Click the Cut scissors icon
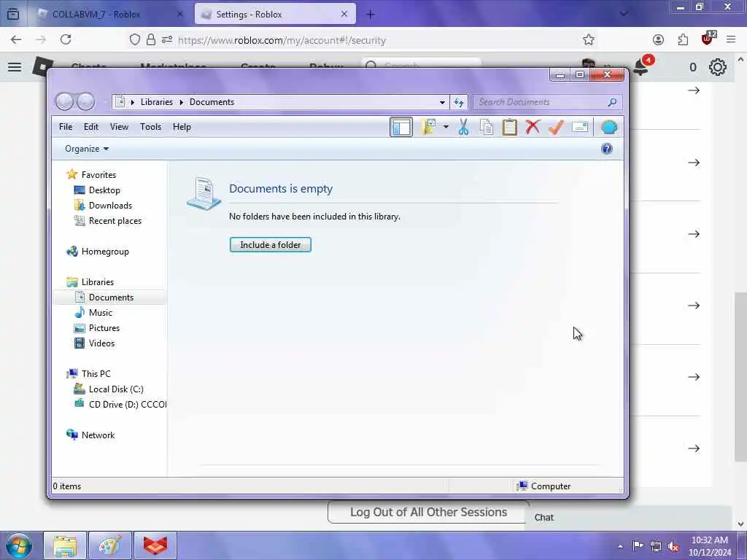This screenshot has width=747, height=560. click(x=463, y=127)
